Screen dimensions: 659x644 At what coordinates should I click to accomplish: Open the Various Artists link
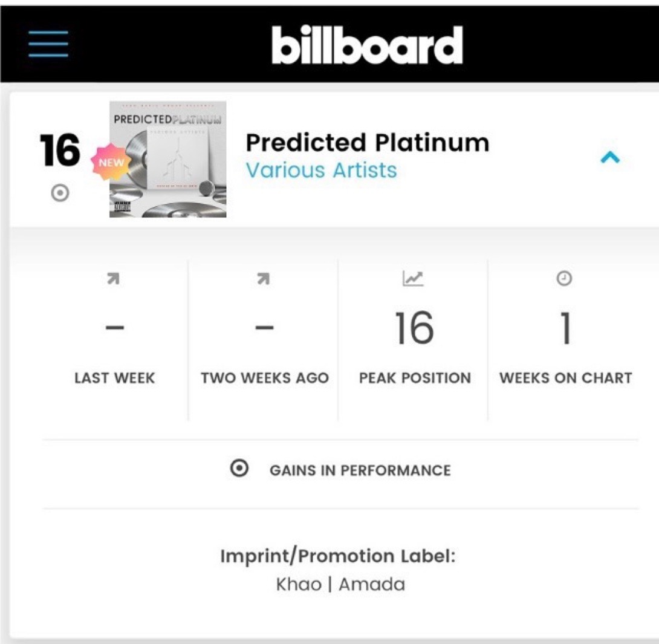coord(321,170)
